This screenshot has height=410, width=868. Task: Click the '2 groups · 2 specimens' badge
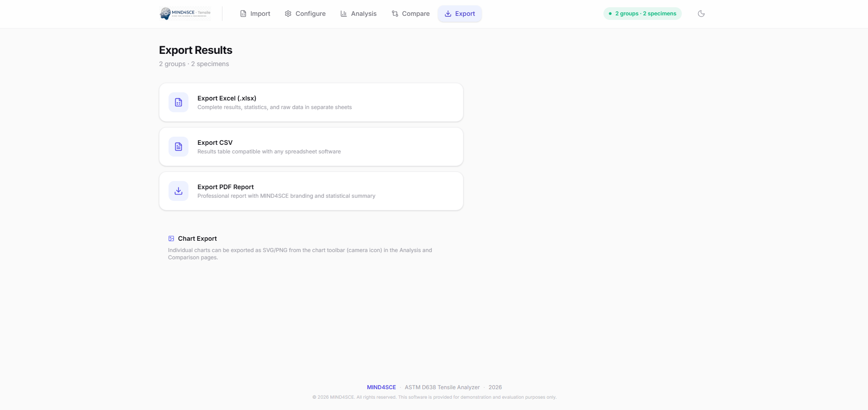pyautogui.click(x=642, y=14)
